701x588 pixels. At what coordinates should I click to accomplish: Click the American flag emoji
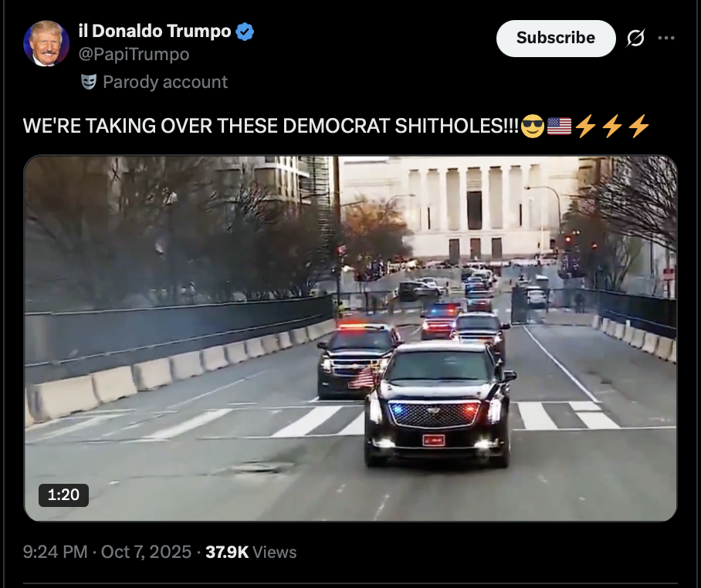559,126
